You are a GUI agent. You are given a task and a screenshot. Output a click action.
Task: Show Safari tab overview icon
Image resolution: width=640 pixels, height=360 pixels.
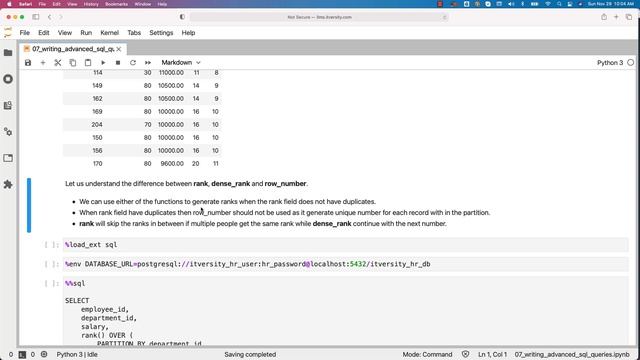click(x=629, y=17)
